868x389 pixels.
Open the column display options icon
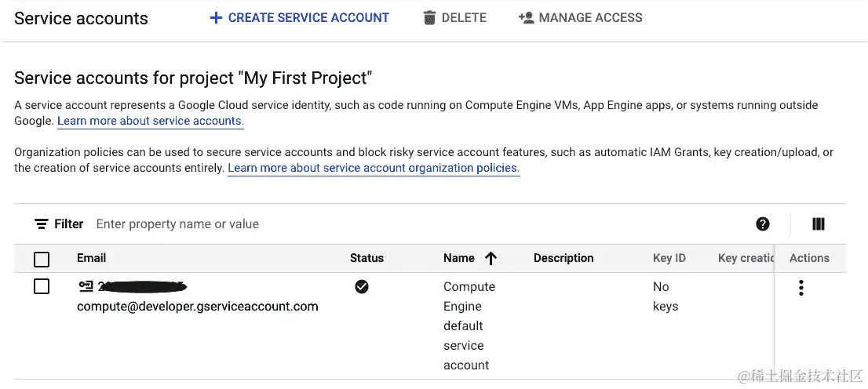click(819, 224)
